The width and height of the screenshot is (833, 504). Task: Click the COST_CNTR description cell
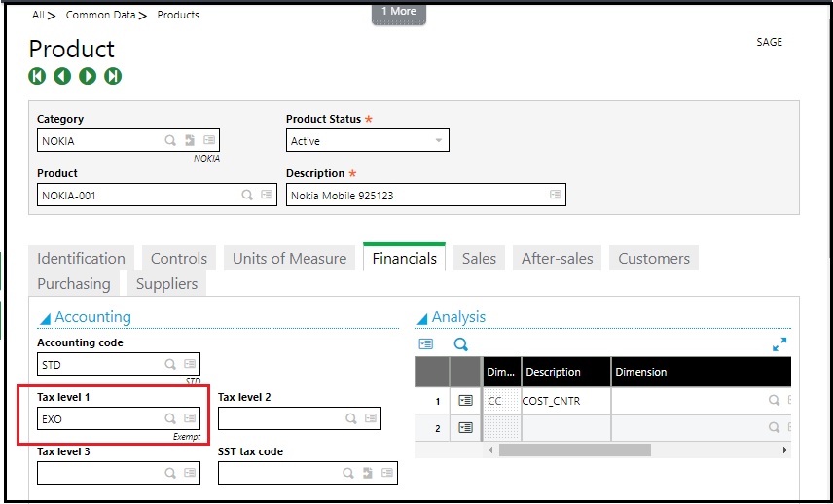566,401
